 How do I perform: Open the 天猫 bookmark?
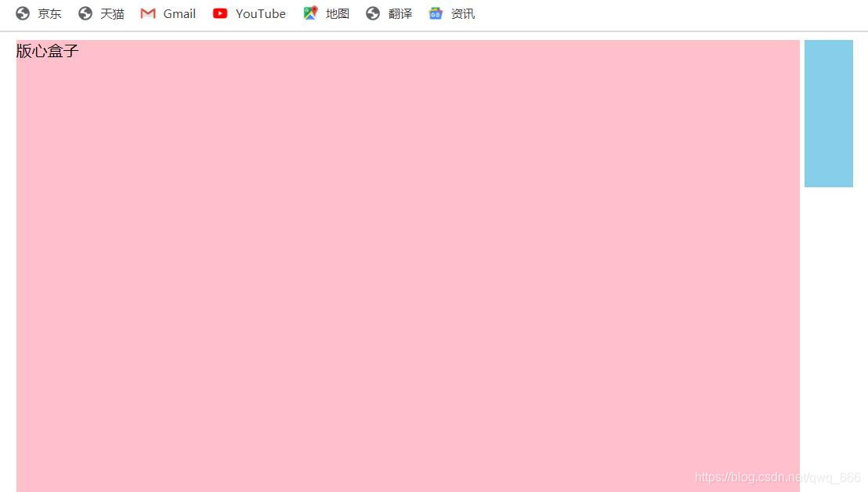pyautogui.click(x=112, y=14)
